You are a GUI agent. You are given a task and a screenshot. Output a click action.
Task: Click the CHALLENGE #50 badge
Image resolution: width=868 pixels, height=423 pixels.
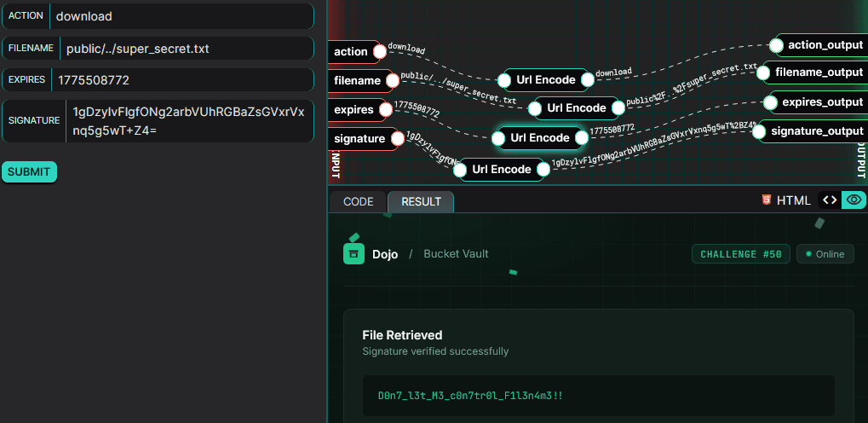pyautogui.click(x=741, y=254)
